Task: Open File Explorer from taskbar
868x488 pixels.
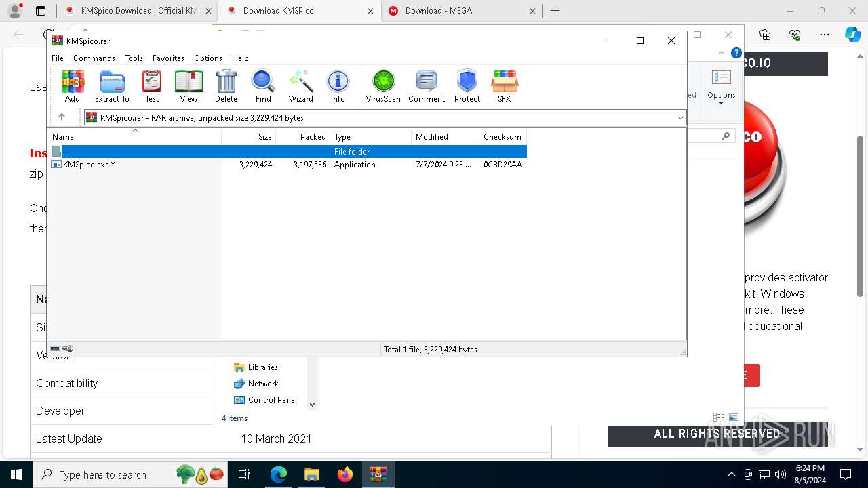Action: pyautogui.click(x=311, y=474)
